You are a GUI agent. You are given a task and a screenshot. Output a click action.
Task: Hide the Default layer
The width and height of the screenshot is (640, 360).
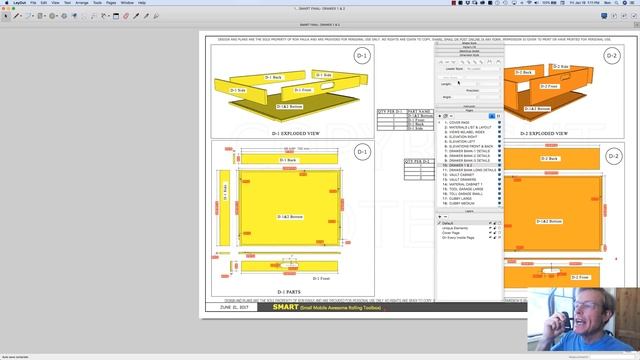[490, 223]
